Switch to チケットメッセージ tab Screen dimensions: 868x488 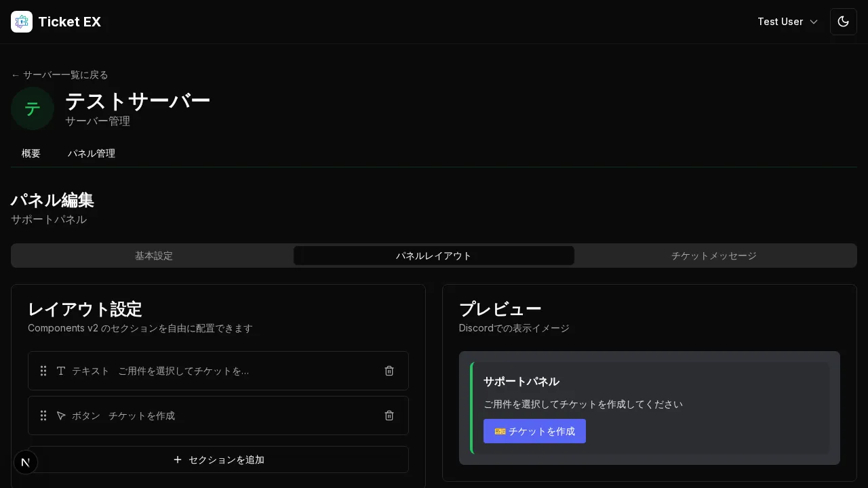pos(713,256)
